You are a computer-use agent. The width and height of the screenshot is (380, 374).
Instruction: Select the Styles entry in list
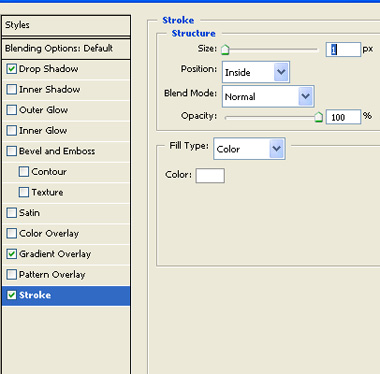pyautogui.click(x=66, y=25)
